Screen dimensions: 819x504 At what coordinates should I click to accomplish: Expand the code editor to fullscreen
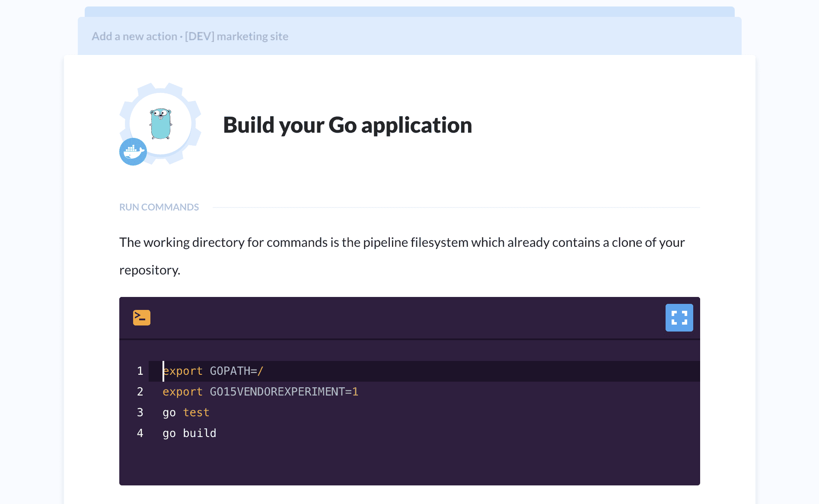679,318
